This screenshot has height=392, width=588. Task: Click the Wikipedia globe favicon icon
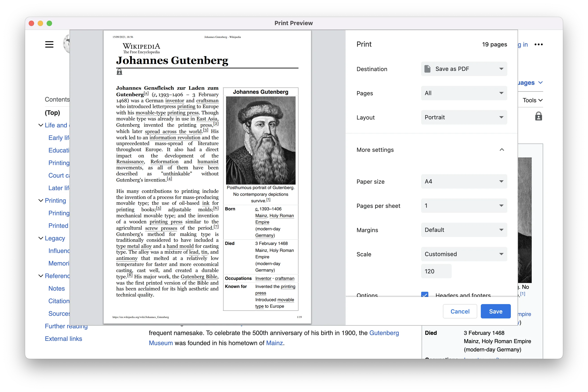click(x=67, y=44)
